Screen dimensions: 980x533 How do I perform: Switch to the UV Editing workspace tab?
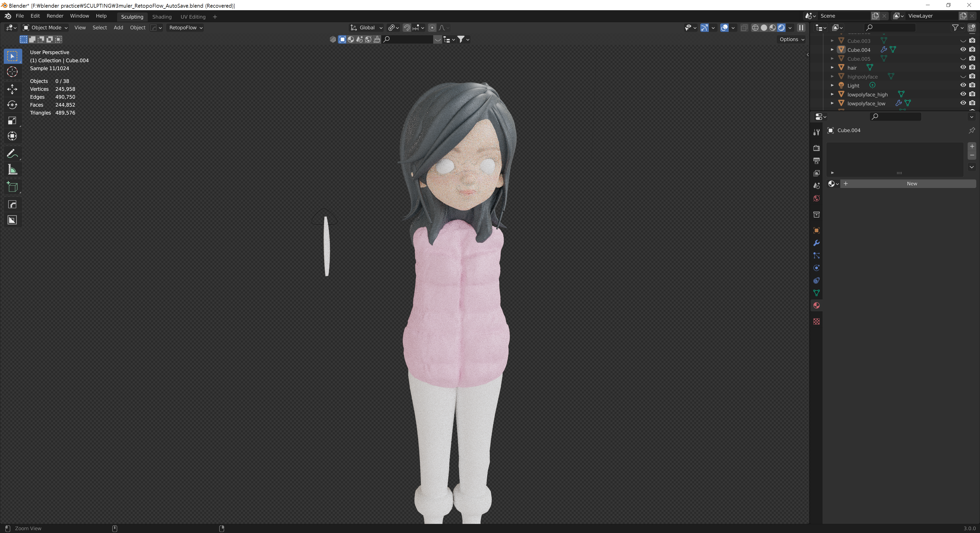click(x=193, y=17)
